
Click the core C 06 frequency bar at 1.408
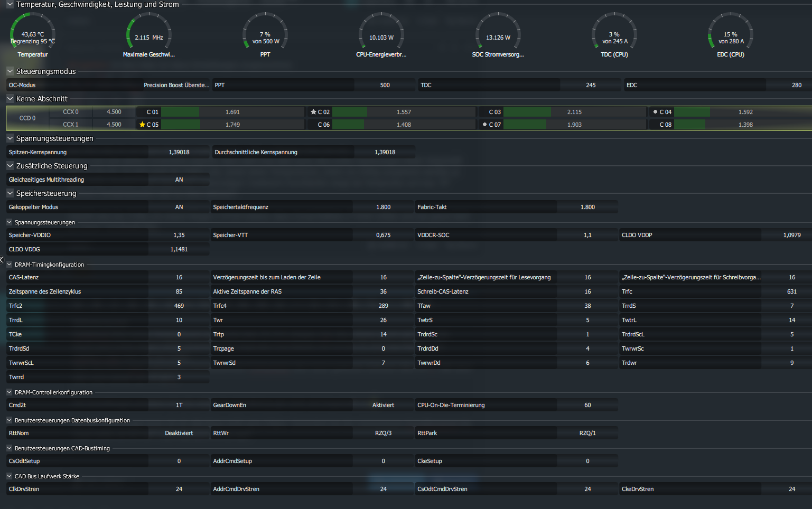click(404, 125)
